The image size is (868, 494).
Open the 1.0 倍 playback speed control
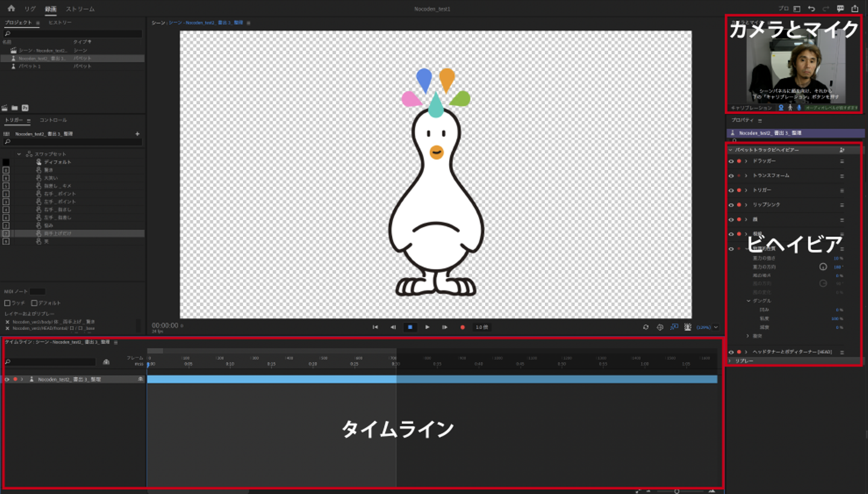point(482,327)
